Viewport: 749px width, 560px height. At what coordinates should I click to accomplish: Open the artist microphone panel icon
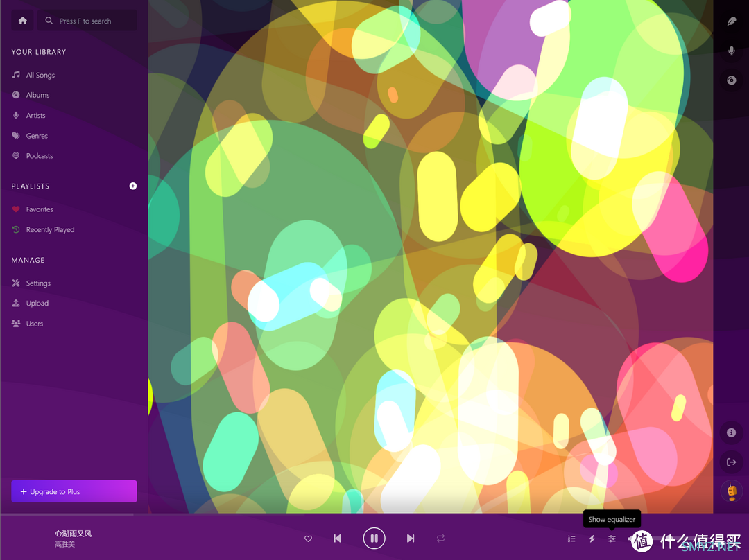pyautogui.click(x=732, y=51)
